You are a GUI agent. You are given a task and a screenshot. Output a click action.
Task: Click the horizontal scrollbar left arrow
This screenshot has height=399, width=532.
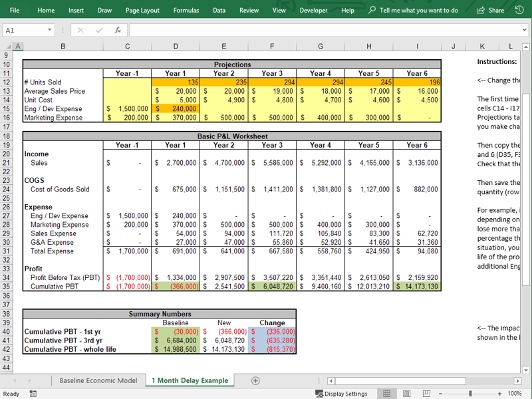coord(331,381)
